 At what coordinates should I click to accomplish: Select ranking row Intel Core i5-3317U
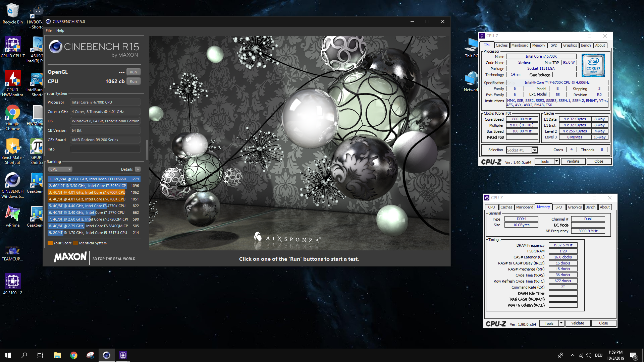click(94, 233)
